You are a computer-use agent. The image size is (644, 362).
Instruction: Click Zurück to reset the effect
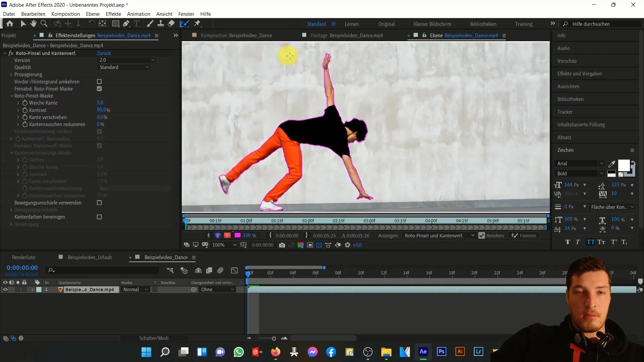(104, 53)
